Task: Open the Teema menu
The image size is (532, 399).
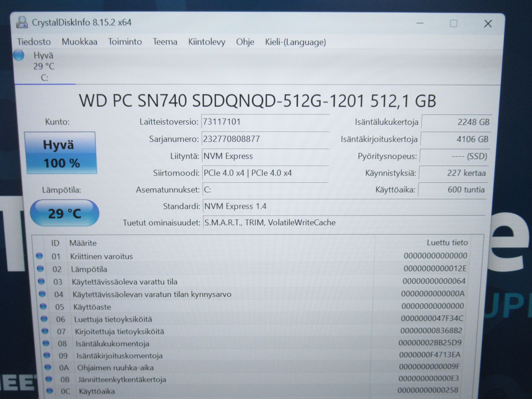Action: click(165, 42)
